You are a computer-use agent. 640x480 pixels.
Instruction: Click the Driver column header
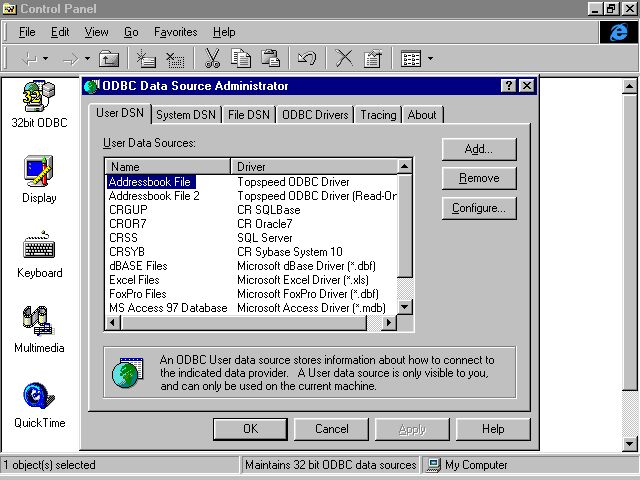[314, 167]
